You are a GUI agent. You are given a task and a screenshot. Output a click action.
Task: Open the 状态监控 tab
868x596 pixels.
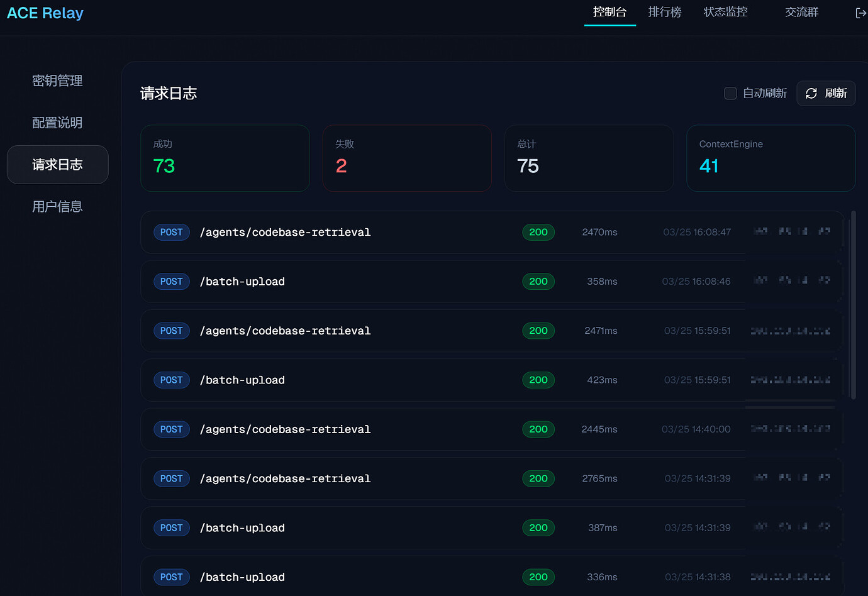tap(725, 12)
